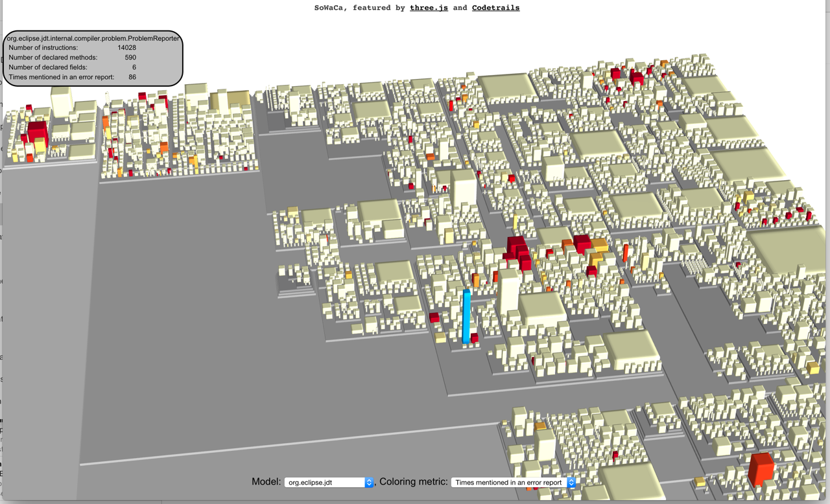The height and width of the screenshot is (504, 830).
Task: Select the tall blue highlighted tower
Action: pyautogui.click(x=466, y=317)
